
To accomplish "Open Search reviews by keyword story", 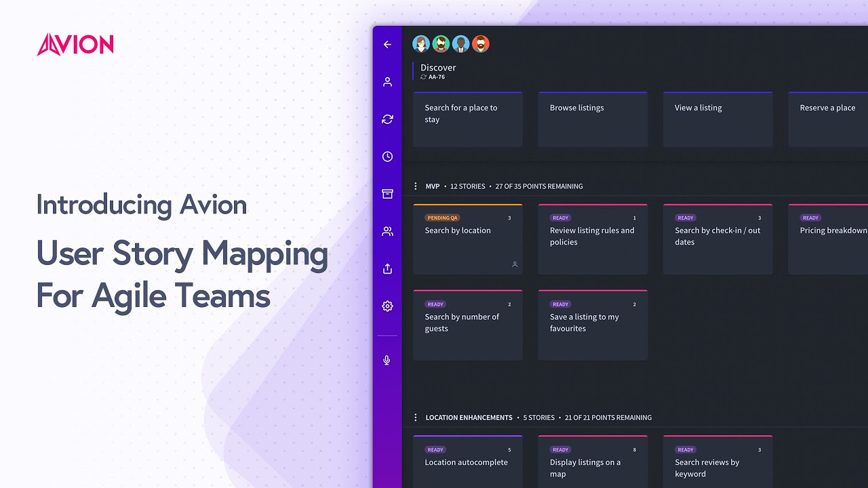I will 717,462.
